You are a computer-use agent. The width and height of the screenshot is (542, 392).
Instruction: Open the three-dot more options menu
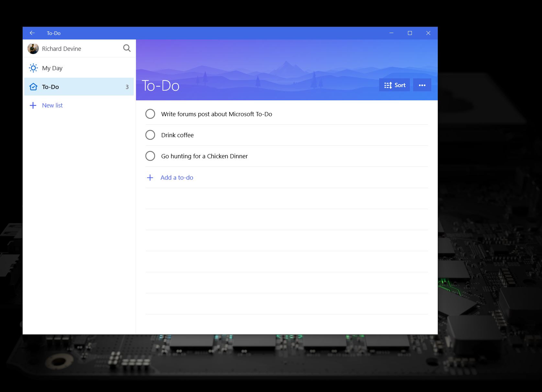coord(422,85)
